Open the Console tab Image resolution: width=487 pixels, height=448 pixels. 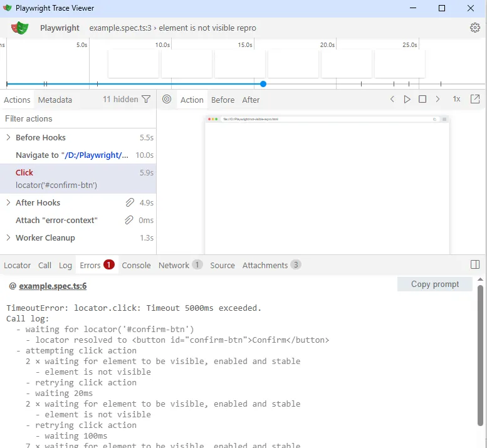point(136,265)
